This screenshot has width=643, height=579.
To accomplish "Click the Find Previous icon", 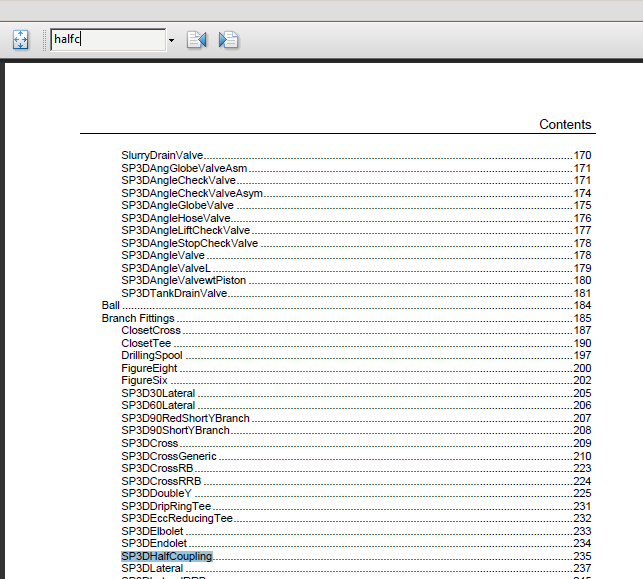I will click(x=196, y=40).
